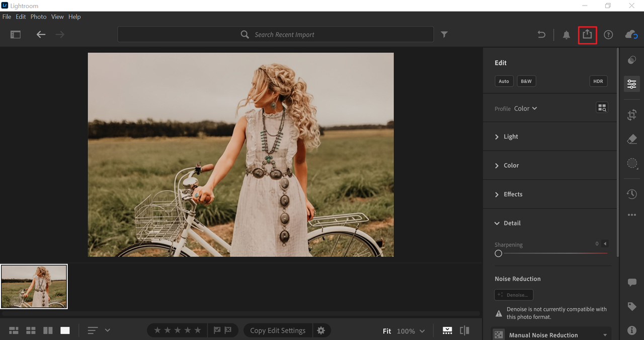Collapse the Detail panel

point(512,223)
